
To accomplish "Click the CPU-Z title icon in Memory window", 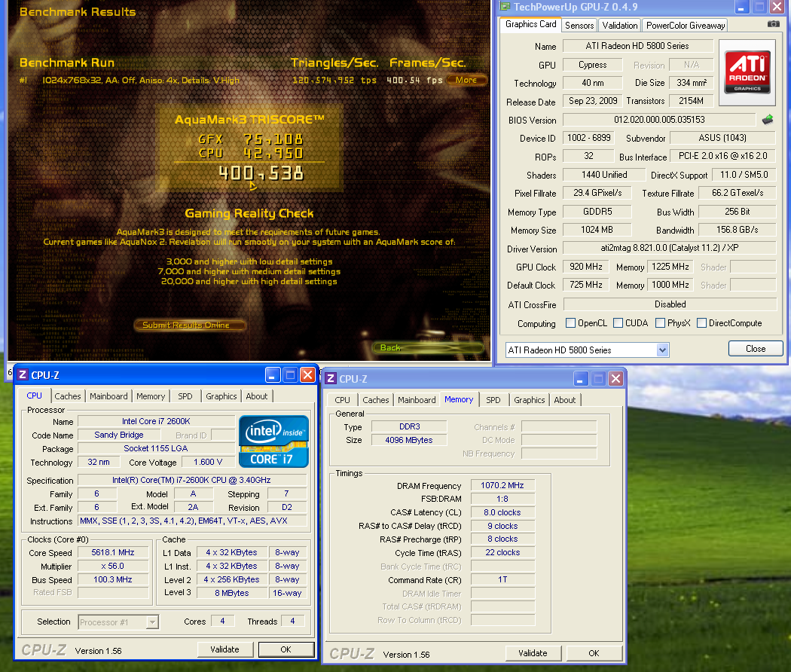I will pyautogui.click(x=331, y=378).
